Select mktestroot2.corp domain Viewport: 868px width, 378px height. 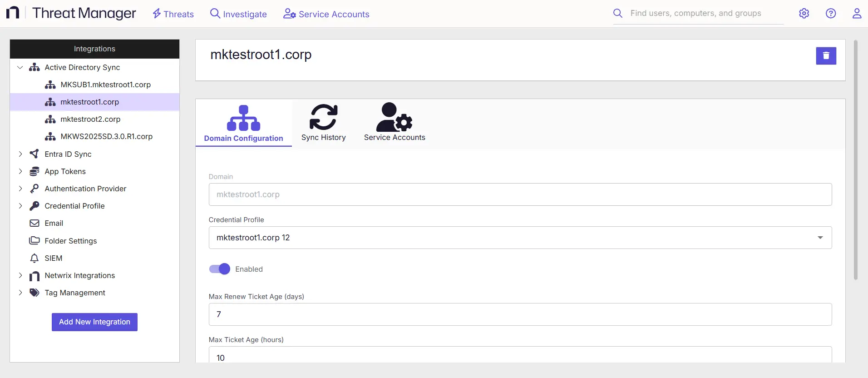point(90,119)
